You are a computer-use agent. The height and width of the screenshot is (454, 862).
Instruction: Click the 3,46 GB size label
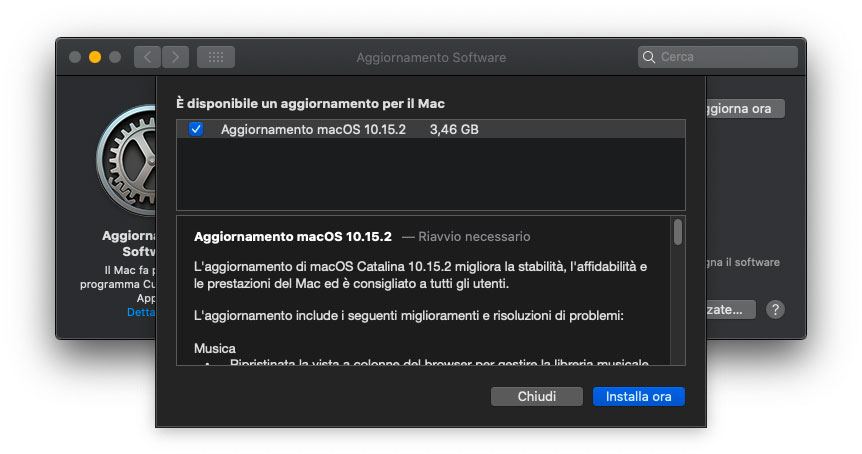[454, 129]
